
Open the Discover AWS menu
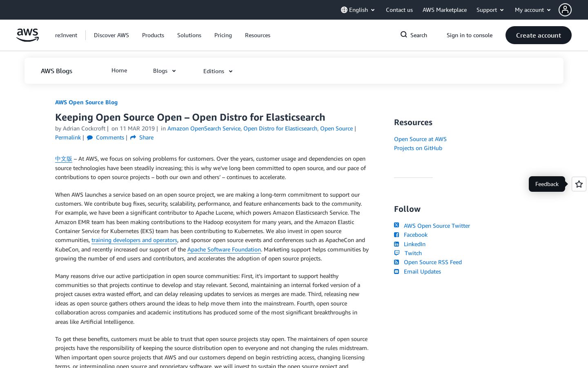pos(111,35)
